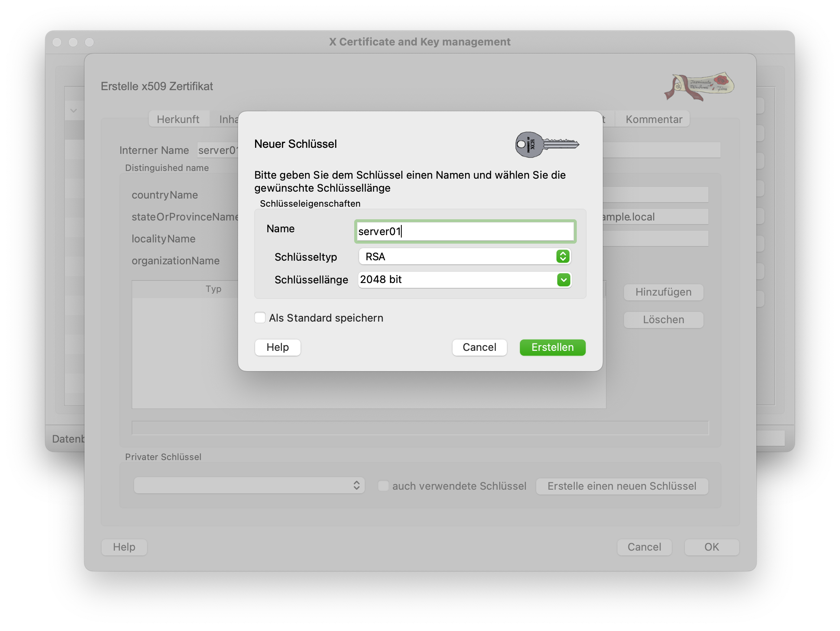Image resolution: width=840 pixels, height=631 pixels.
Task: Click the Hinzufügen button
Action: pyautogui.click(x=663, y=292)
